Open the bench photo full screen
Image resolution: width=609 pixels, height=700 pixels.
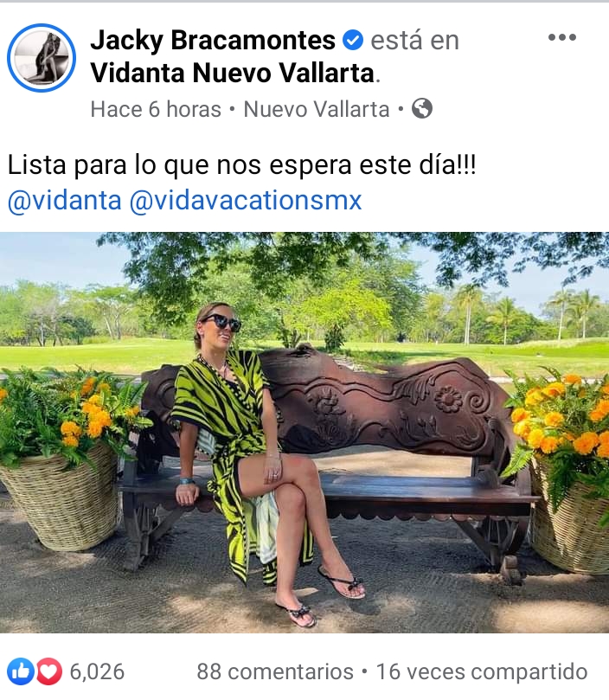point(304,432)
